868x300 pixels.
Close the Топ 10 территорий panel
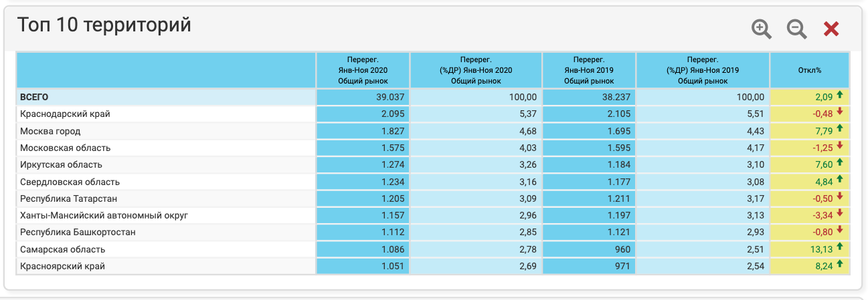(x=831, y=29)
